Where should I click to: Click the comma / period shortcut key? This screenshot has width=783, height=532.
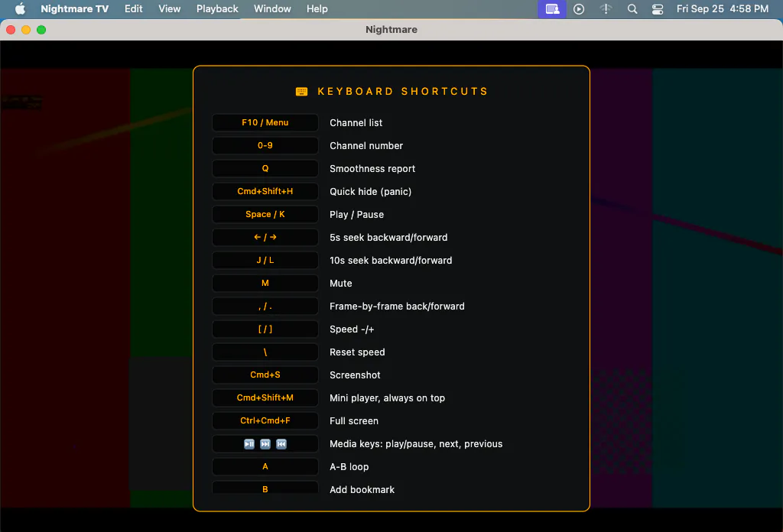pos(265,306)
